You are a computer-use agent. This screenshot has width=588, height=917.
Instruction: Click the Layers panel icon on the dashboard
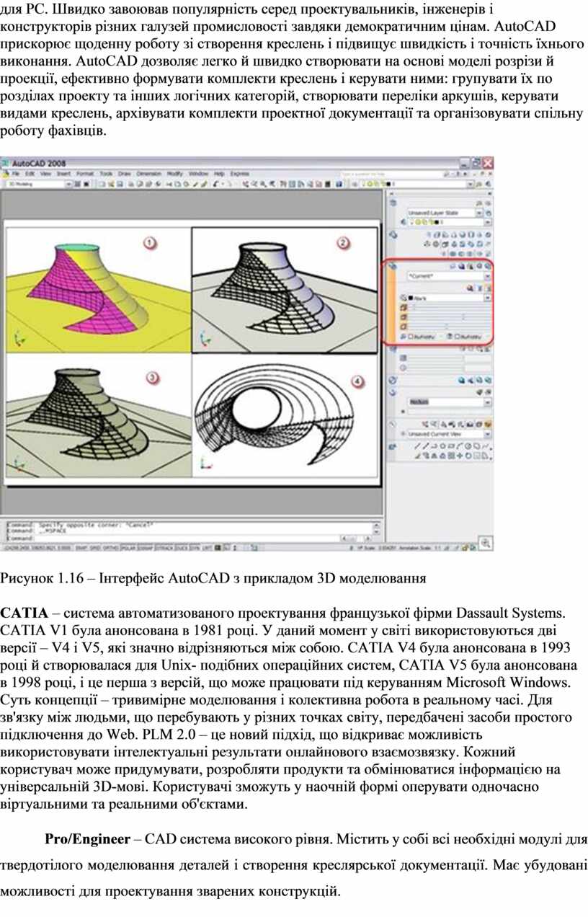click(x=393, y=203)
